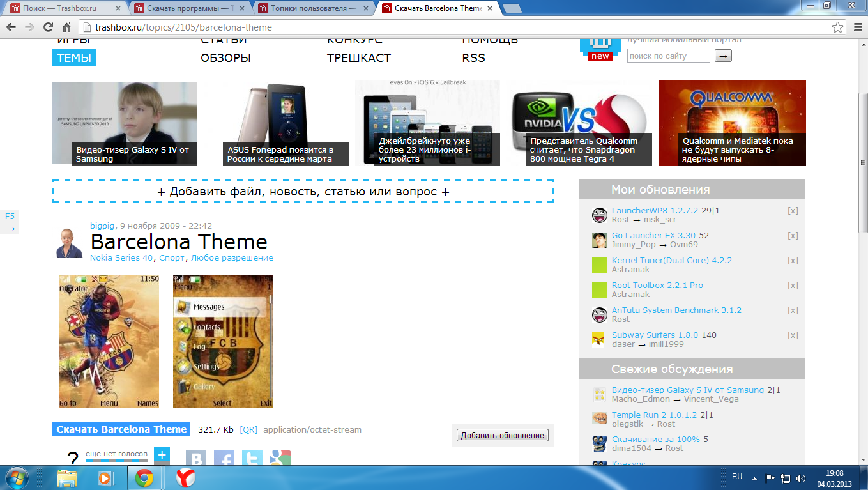The image size is (868, 490).
Task: Share via the Google icon
Action: click(x=280, y=457)
